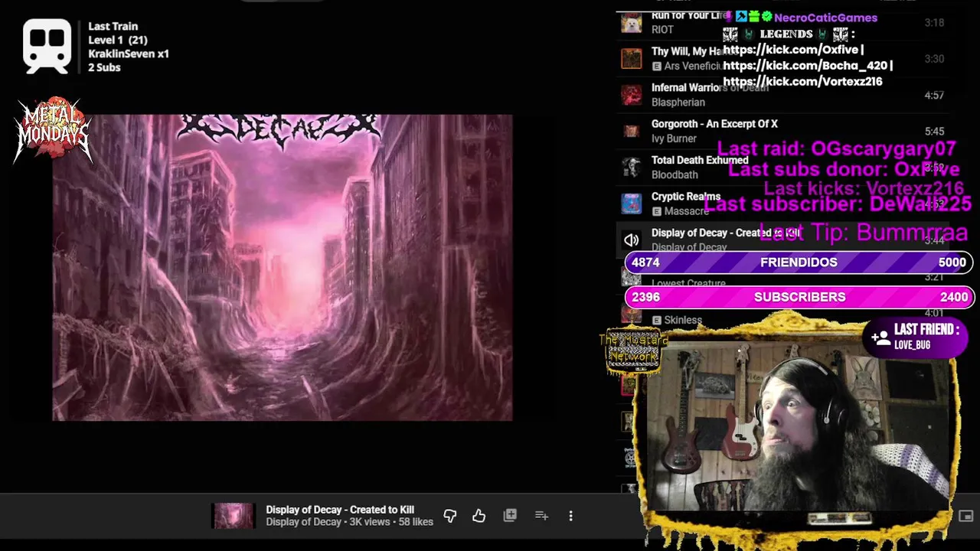Click the Last Train icon overlay
The width and height of the screenshot is (980, 551).
click(47, 47)
